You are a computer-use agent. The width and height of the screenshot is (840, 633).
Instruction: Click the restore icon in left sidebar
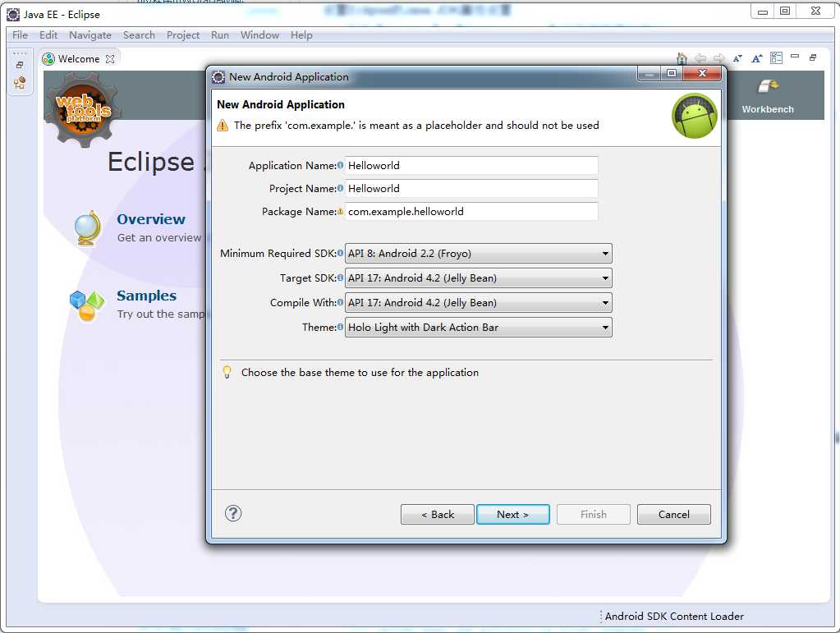point(20,66)
